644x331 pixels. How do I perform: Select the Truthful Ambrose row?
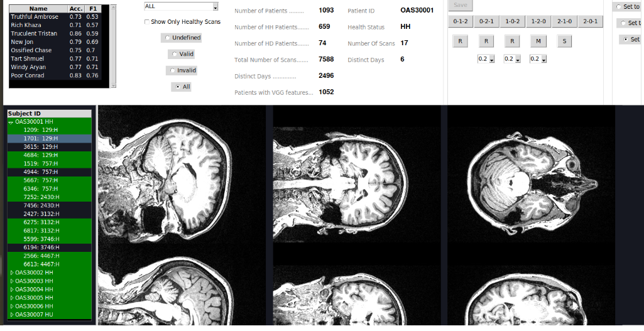(x=55, y=17)
